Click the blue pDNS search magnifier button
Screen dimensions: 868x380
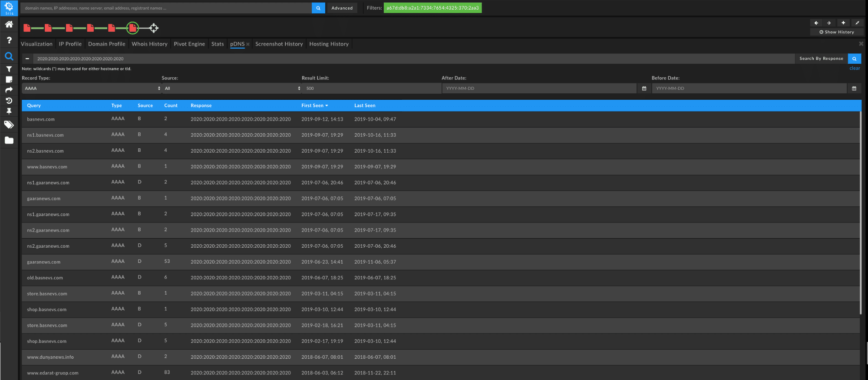854,59
